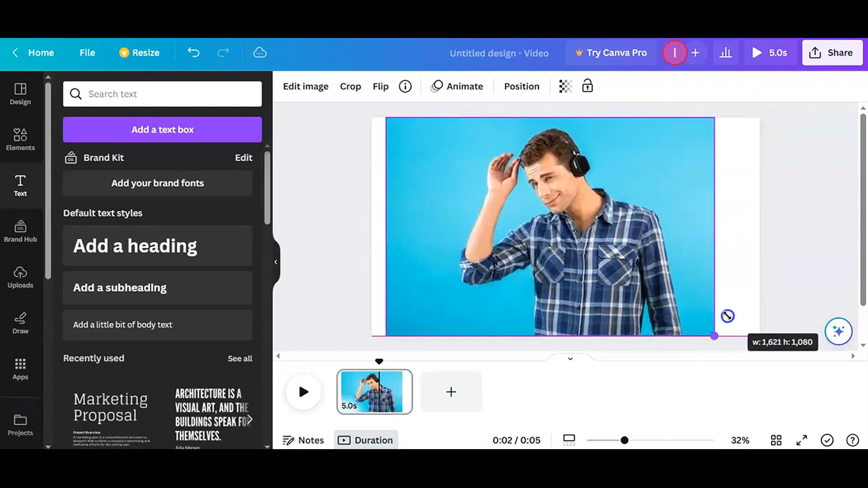
Task: Open the checkmark tasks icon
Action: pyautogui.click(x=827, y=440)
